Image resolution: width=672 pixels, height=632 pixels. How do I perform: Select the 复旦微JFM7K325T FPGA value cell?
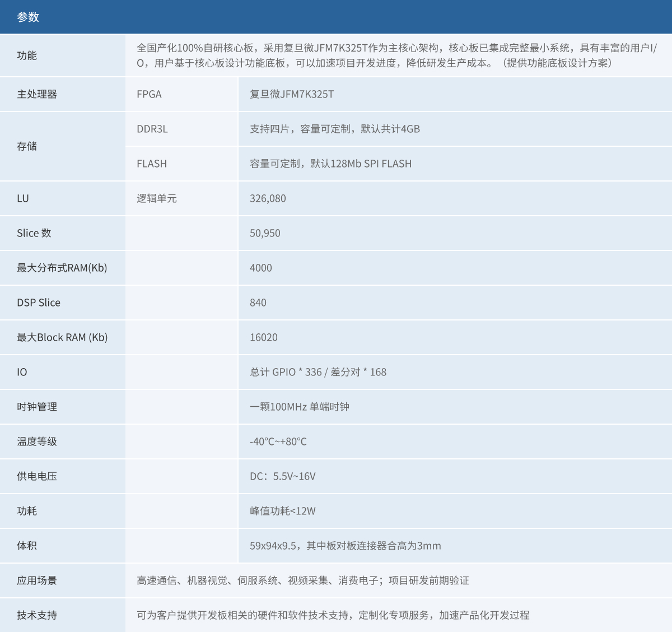pyautogui.click(x=291, y=94)
